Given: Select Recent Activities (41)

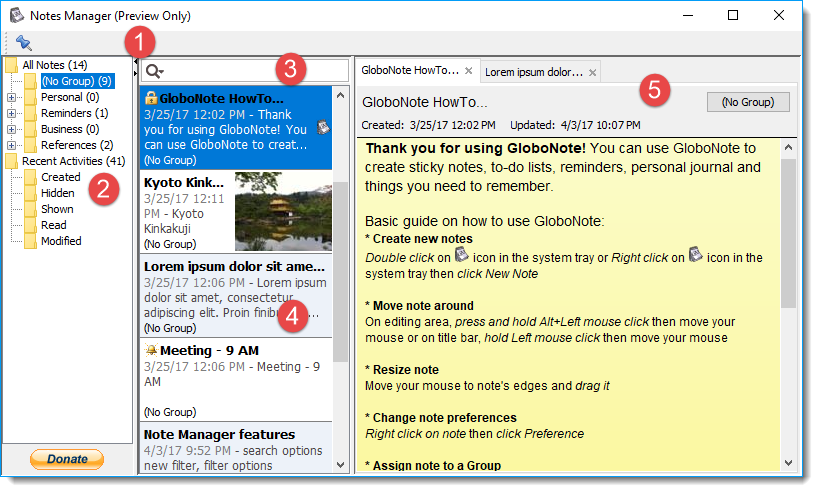Looking at the screenshot, I should [x=74, y=161].
